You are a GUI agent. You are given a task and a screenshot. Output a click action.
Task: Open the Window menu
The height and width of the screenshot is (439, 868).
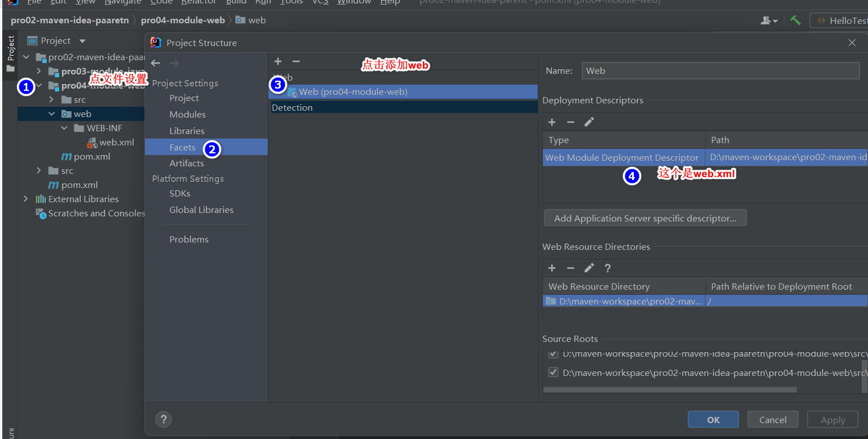tap(354, 2)
